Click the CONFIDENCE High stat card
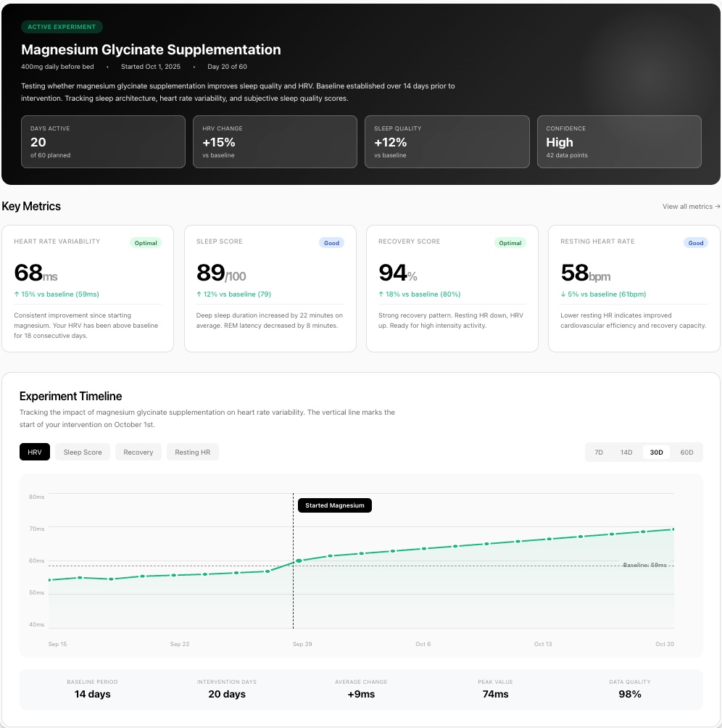722x728 pixels. [619, 142]
